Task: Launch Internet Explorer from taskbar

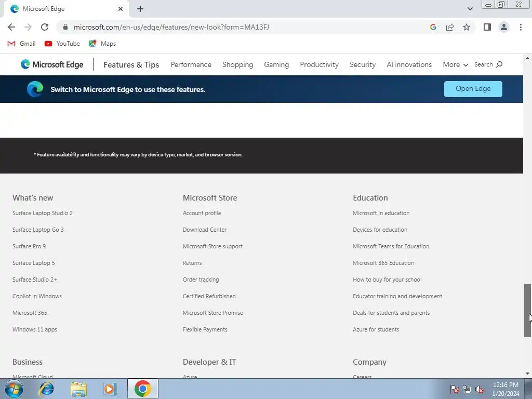Action: [46, 389]
